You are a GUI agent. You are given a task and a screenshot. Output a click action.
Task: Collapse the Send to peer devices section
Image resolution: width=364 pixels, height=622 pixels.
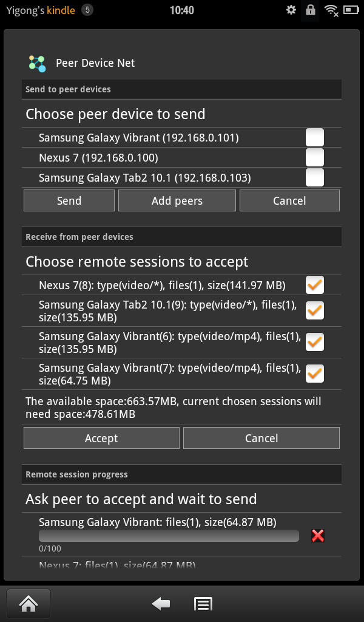[181, 89]
